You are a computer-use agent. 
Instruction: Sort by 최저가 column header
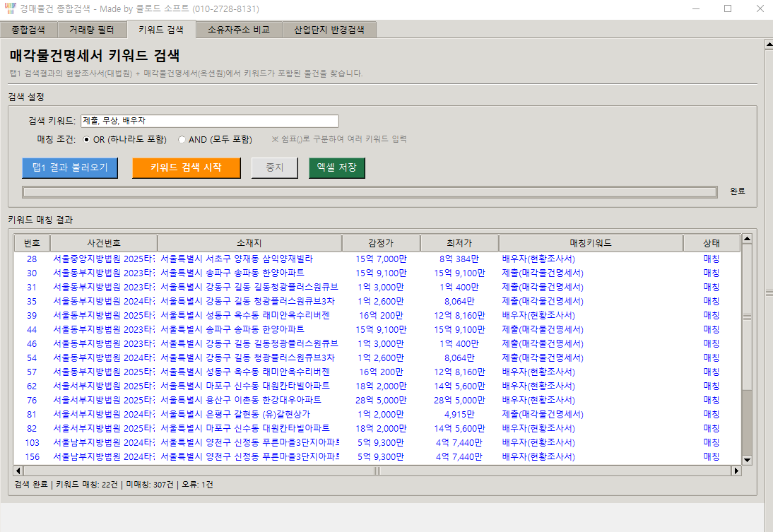coord(459,243)
